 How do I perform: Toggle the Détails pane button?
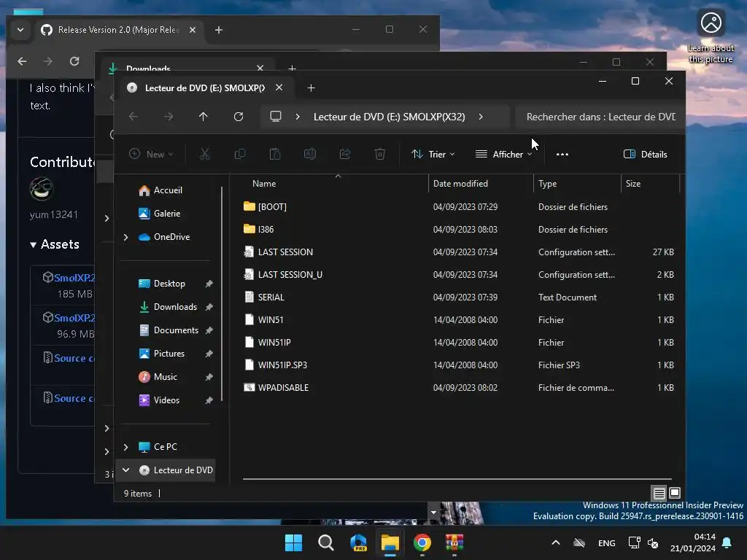(646, 155)
